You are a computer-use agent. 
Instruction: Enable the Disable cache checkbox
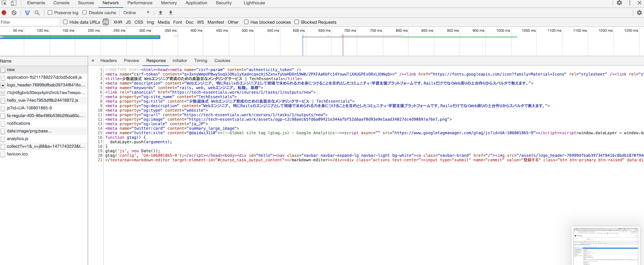coord(85,12)
